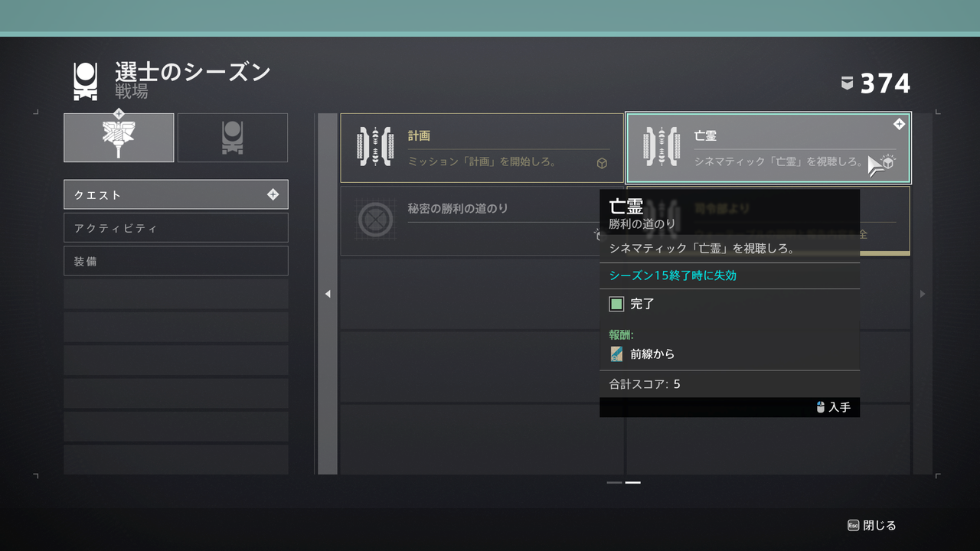This screenshot has width=980, height=551.
Task: Click the 亡霊 card's emblem icon
Action: (661, 145)
